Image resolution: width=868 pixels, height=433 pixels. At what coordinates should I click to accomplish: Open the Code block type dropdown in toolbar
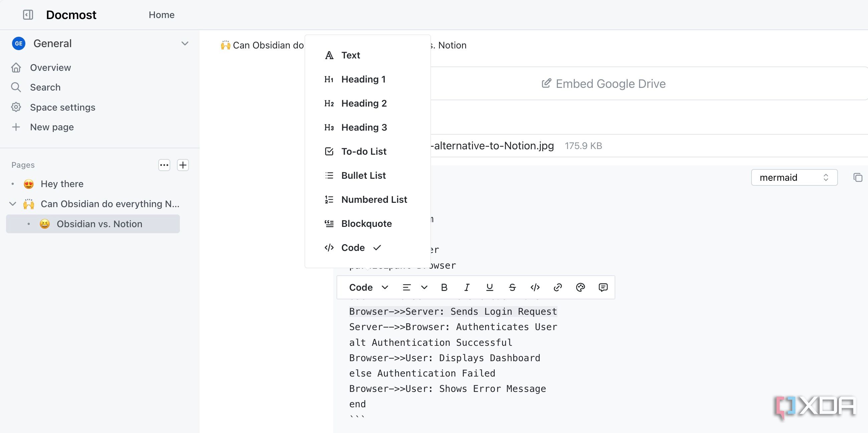pos(369,287)
